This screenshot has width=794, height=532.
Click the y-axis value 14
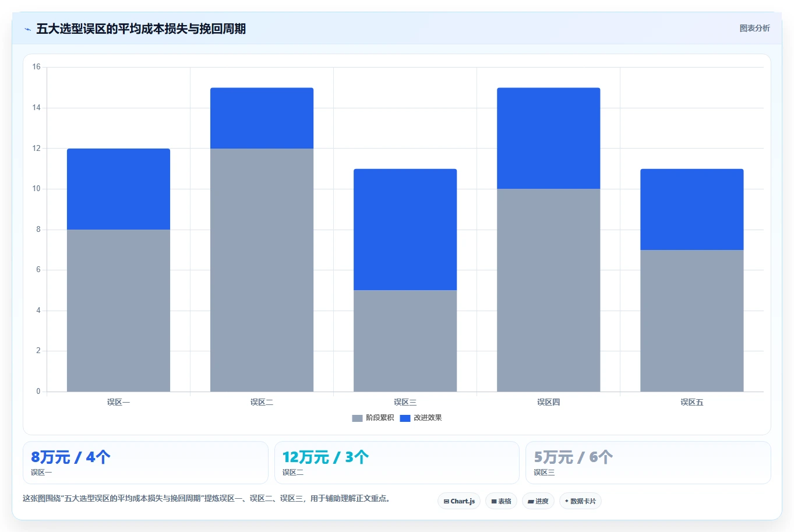pos(37,108)
